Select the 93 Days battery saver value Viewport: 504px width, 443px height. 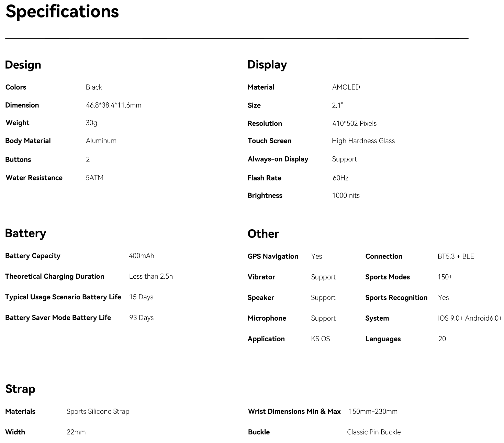(141, 318)
